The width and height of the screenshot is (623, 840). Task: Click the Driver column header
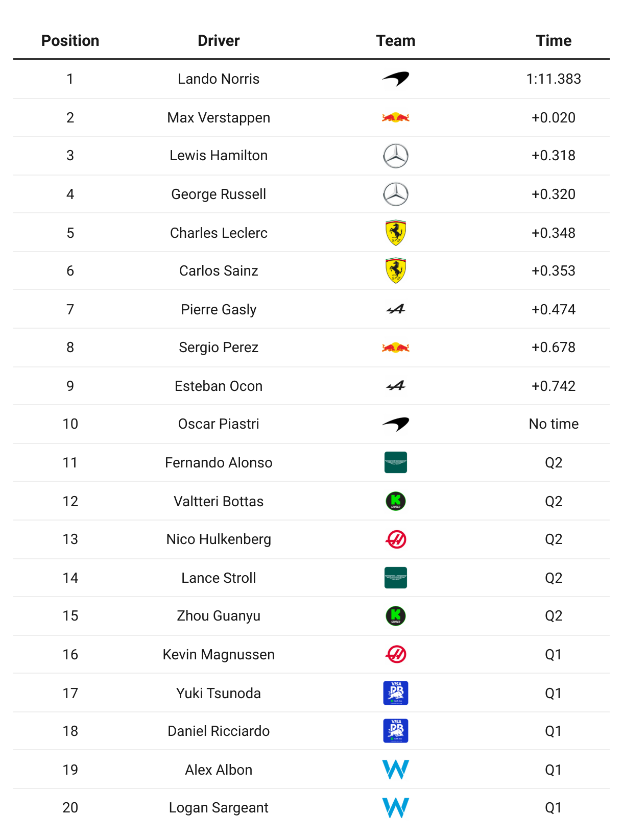(x=219, y=41)
